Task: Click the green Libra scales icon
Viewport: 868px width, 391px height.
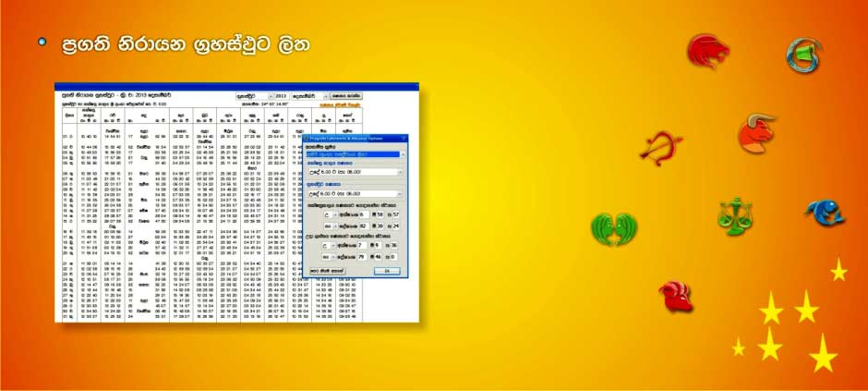Action: tap(735, 216)
